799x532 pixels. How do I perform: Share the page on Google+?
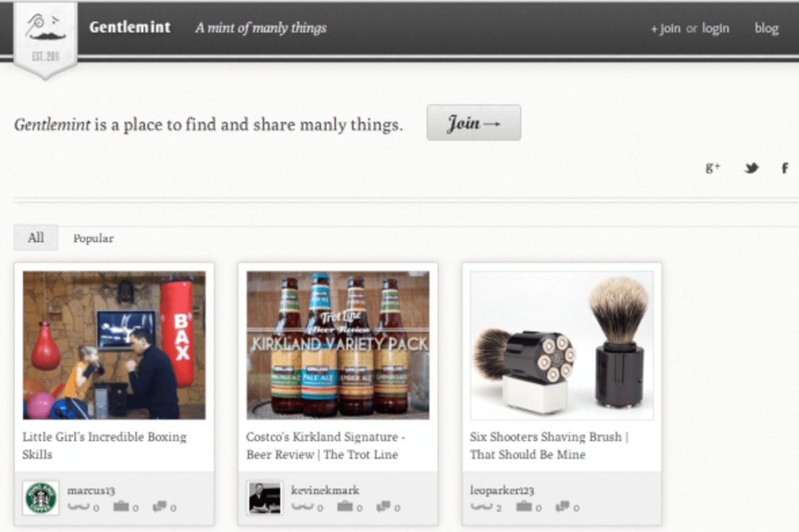tap(714, 168)
